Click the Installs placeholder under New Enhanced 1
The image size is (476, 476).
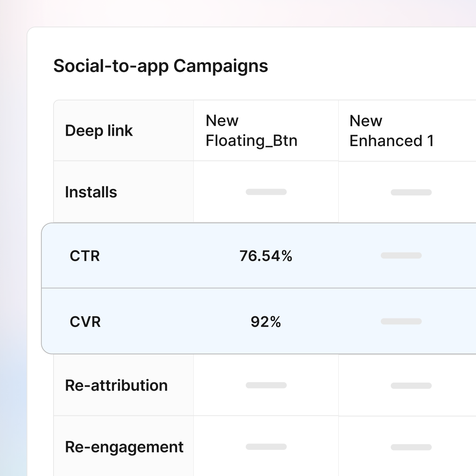tap(411, 192)
